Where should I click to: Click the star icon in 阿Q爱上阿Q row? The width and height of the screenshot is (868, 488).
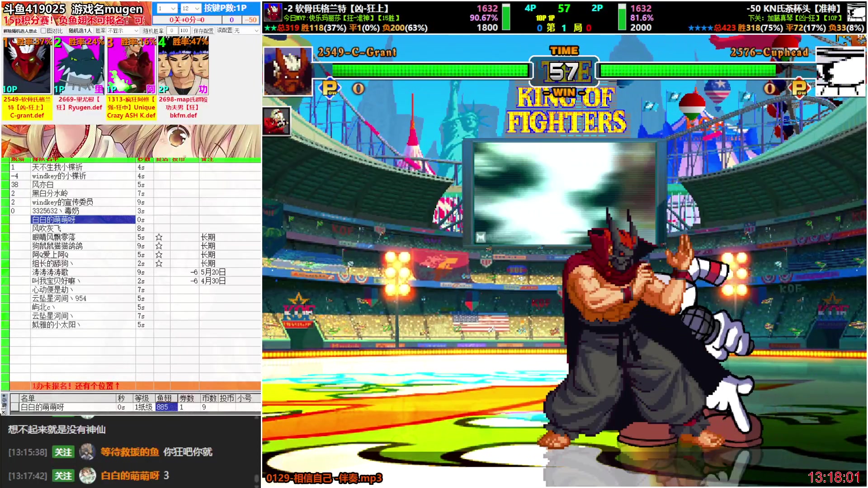coord(159,255)
